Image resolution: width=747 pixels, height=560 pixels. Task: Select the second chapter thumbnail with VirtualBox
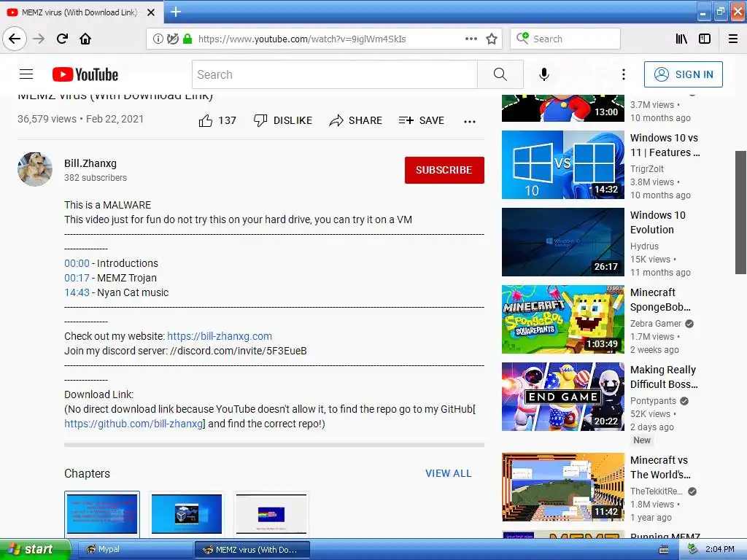[187, 514]
